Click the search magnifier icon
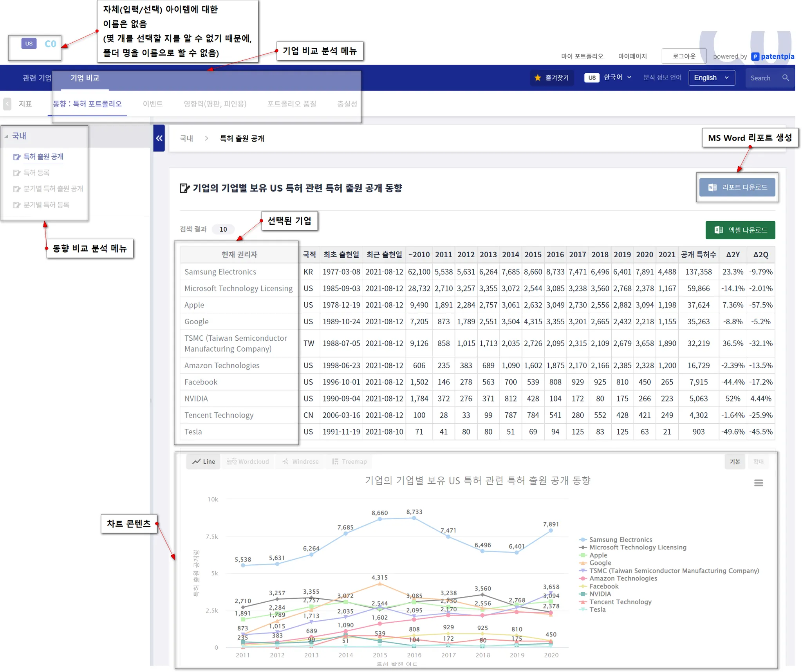This screenshot has width=802, height=672. click(x=785, y=78)
